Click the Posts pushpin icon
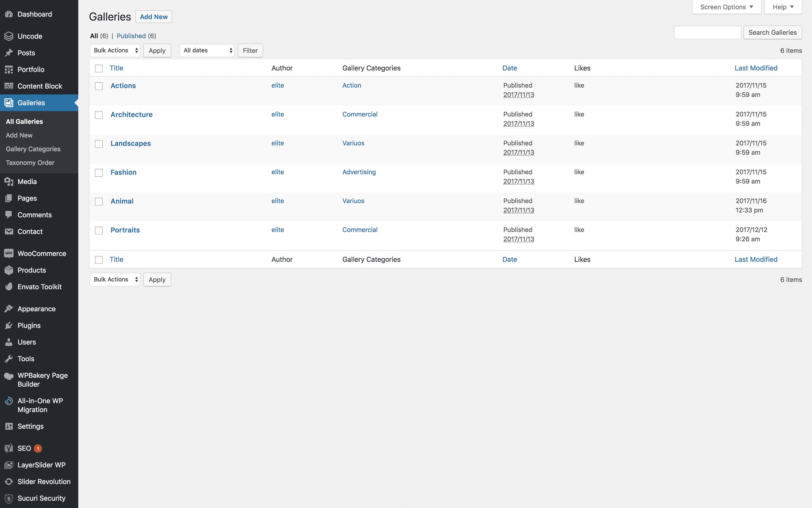812x508 pixels. (9, 53)
